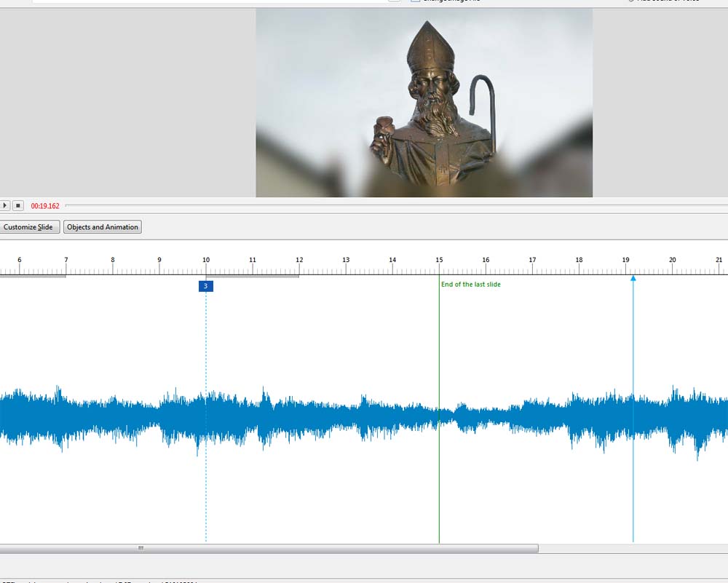728x583 pixels.
Task: Click ruler mark 18 on the timeline
Action: [579, 260]
